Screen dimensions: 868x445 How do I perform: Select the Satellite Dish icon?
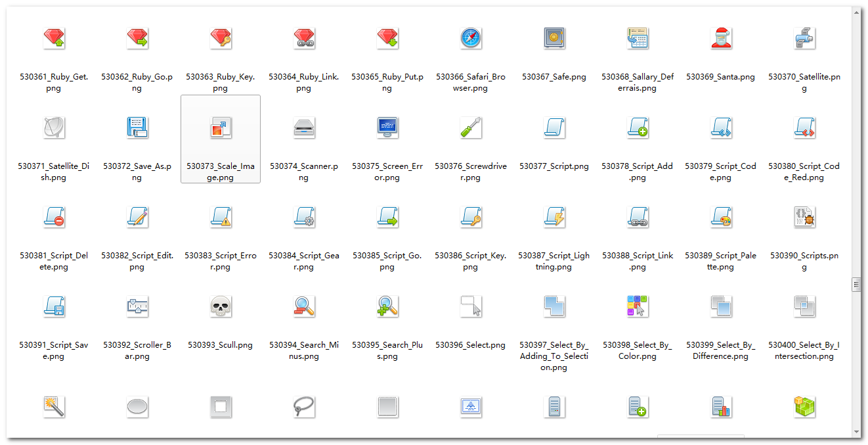[x=54, y=128]
